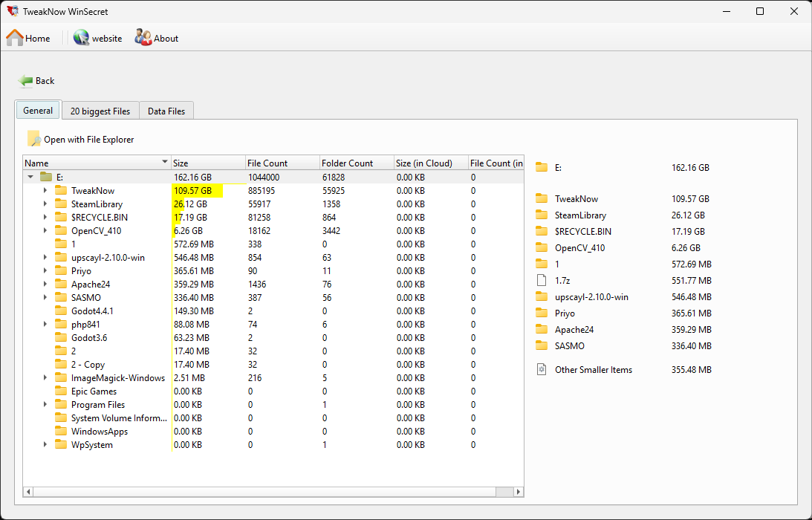Screen dimensions: 812x520
Task: Click the E: drive icon in tree
Action: [x=46, y=177]
